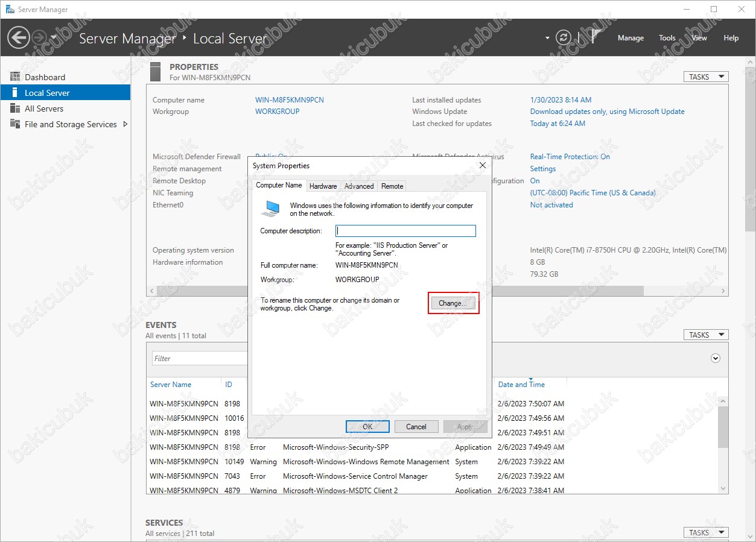The height and width of the screenshot is (542, 756).
Task: Close the System Properties dialog with X
Action: coord(482,165)
